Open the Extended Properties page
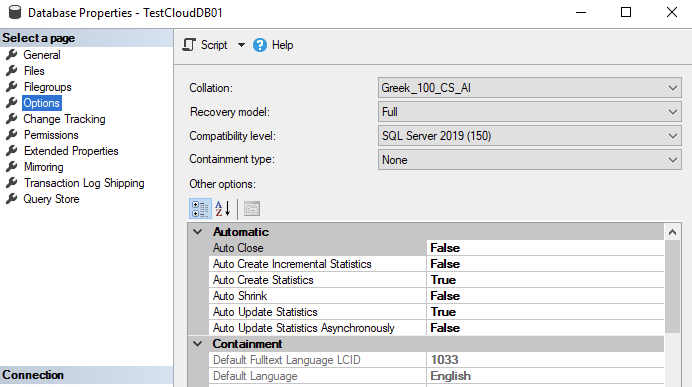 point(71,151)
